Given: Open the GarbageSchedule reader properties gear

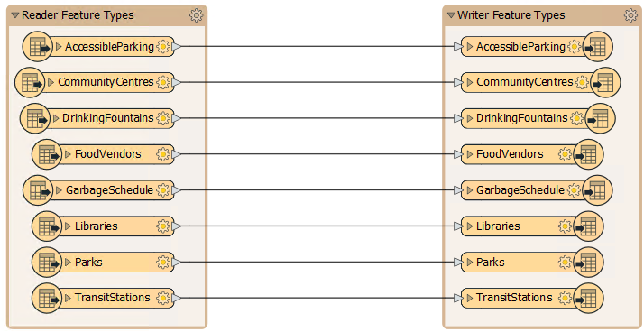Looking at the screenshot, I should tap(163, 190).
